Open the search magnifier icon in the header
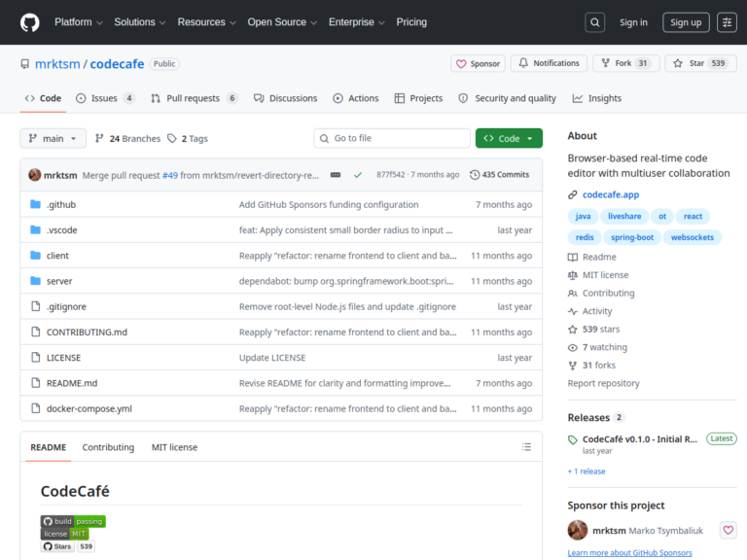747x560 pixels. (594, 22)
